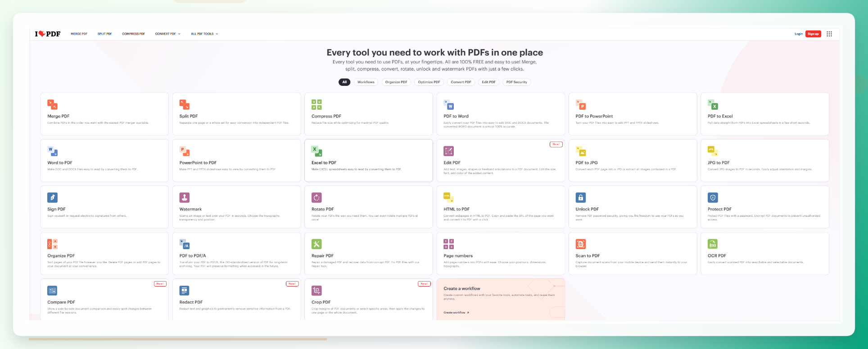Click the Page numbers card title
The width and height of the screenshot is (868, 349).
458,256
